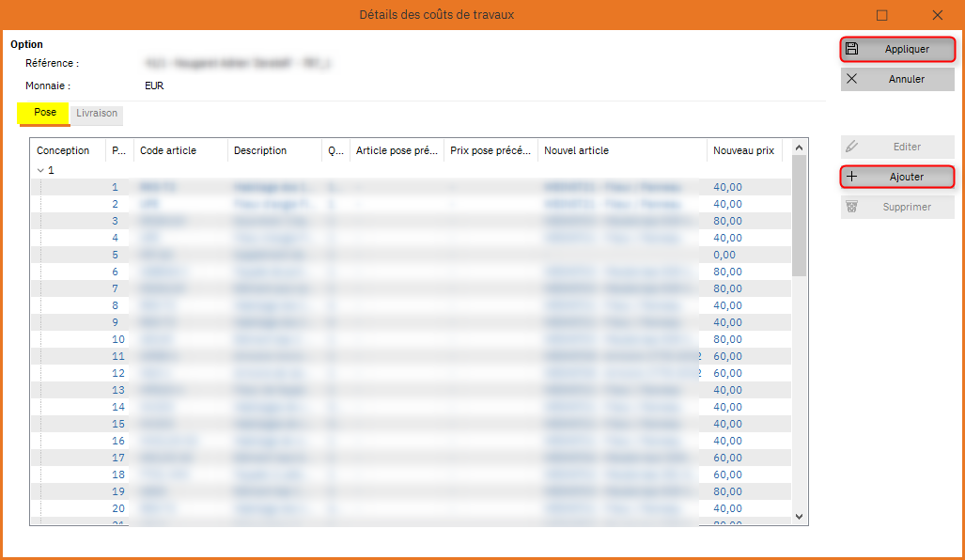Switch to the Pose tab
965x560 pixels.
44,113
